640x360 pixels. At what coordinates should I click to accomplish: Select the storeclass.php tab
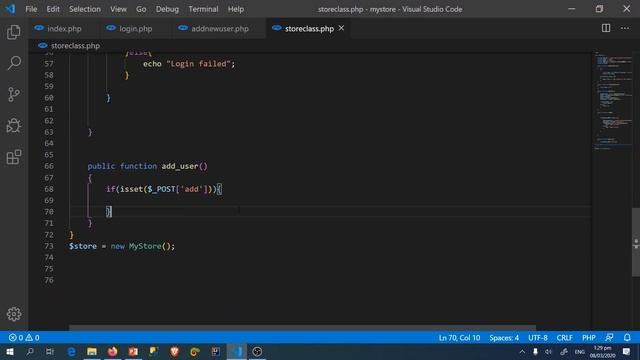309,29
